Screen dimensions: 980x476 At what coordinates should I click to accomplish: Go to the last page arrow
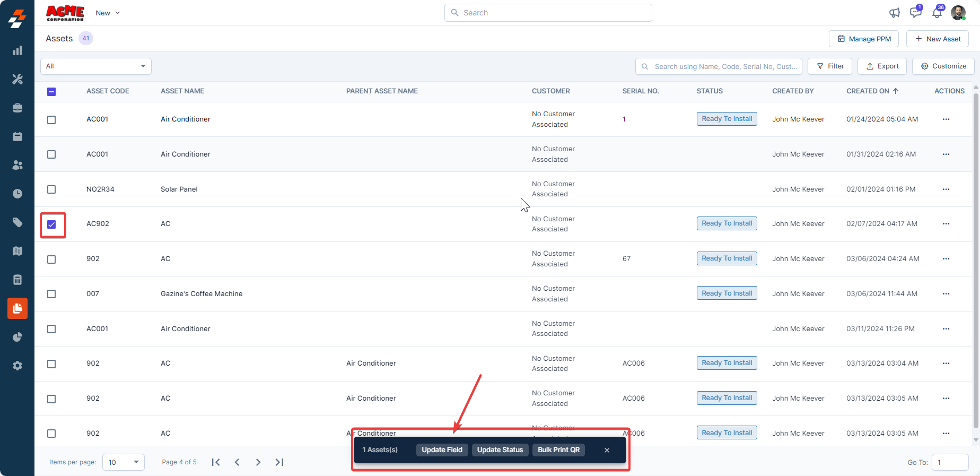click(x=279, y=462)
